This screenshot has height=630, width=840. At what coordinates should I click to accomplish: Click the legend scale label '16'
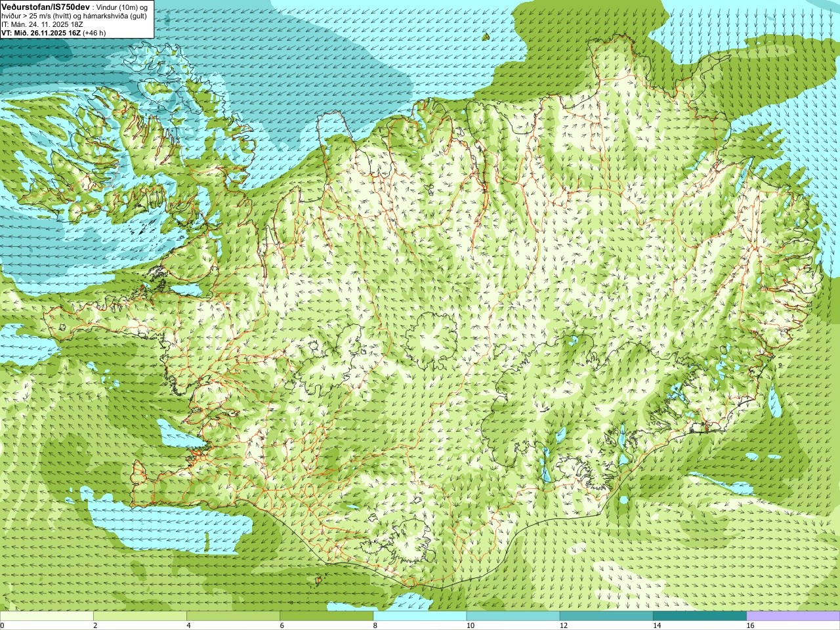tap(750, 625)
